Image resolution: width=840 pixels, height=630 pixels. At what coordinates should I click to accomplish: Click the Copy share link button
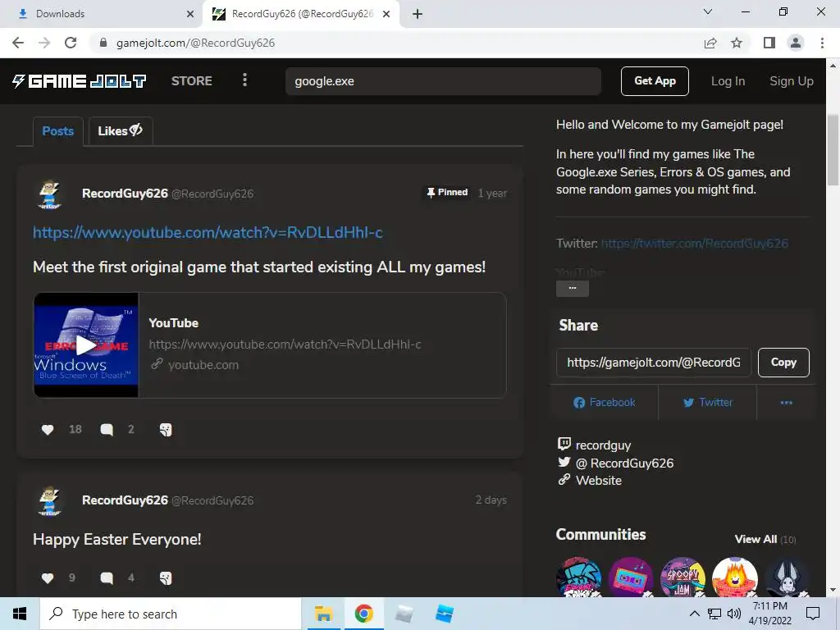[x=783, y=363]
